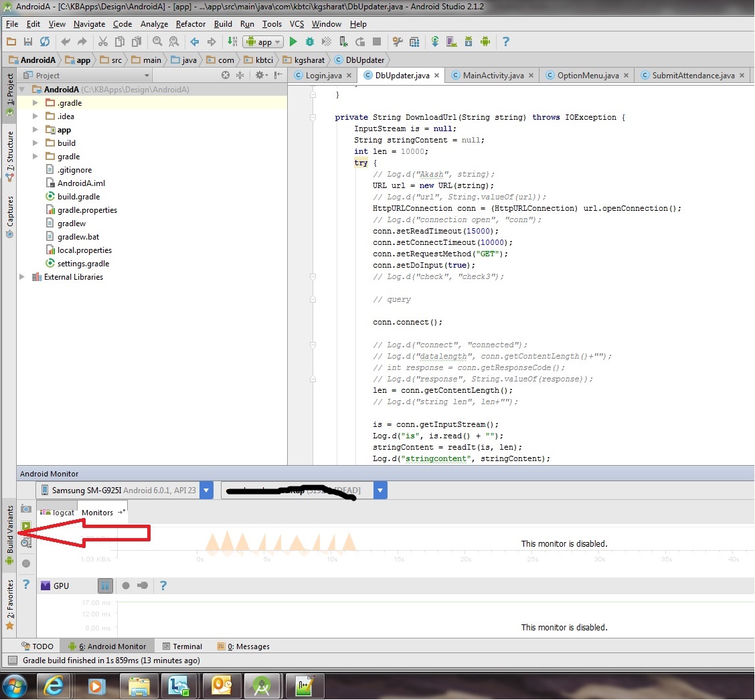Hide the Project panel with the hide icon

pyautogui.click(x=278, y=75)
